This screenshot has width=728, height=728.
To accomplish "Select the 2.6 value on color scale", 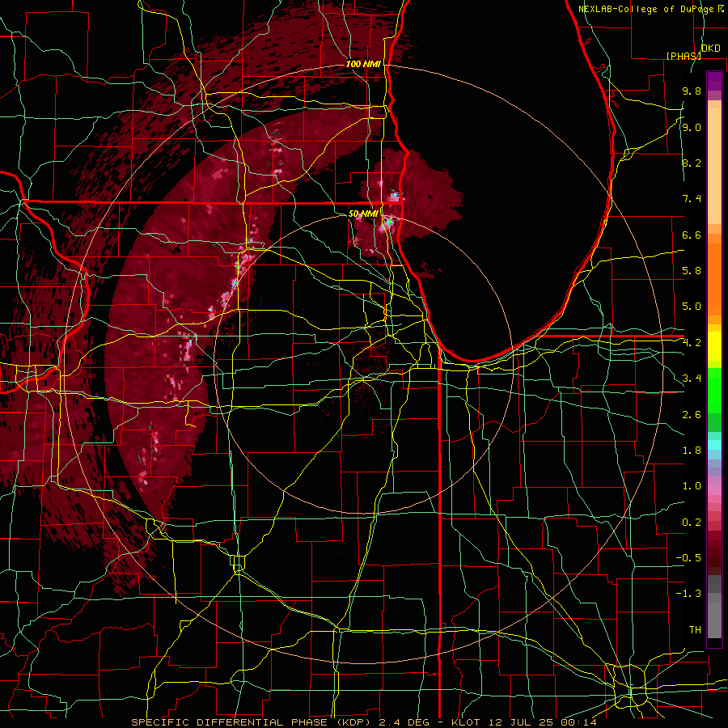I will pyautogui.click(x=692, y=415).
